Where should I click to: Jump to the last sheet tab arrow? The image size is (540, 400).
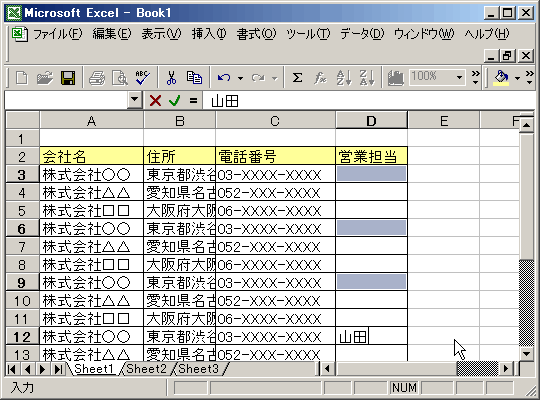(58, 369)
